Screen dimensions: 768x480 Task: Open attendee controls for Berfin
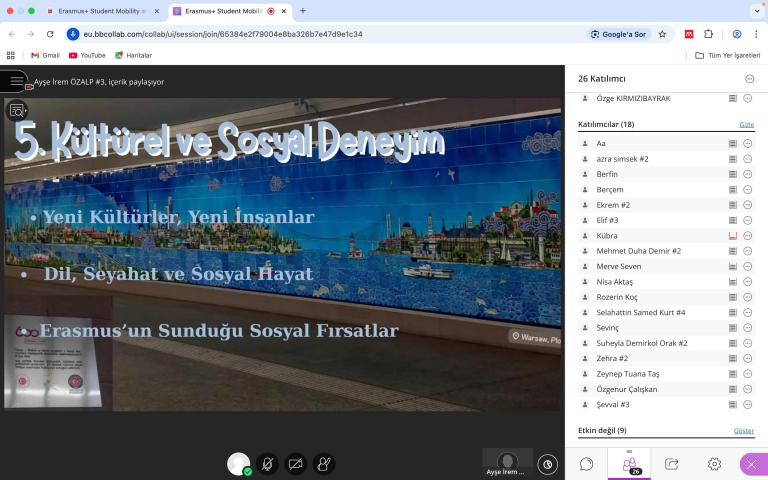pyautogui.click(x=747, y=174)
